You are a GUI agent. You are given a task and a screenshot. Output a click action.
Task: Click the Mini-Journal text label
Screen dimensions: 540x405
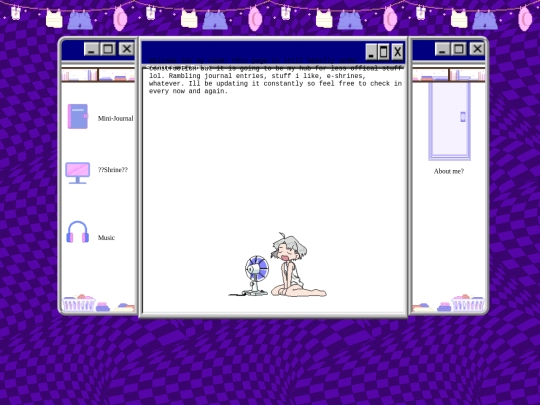tap(115, 118)
